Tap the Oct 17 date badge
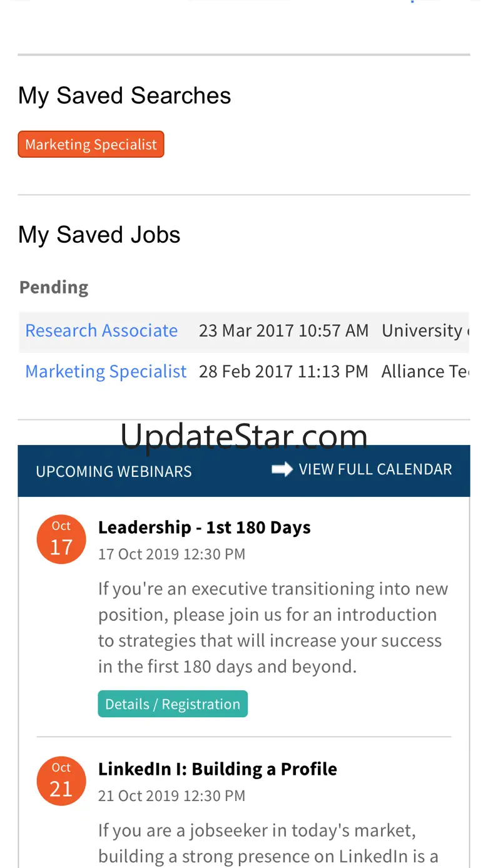This screenshot has height=868, width=488. tap(61, 539)
